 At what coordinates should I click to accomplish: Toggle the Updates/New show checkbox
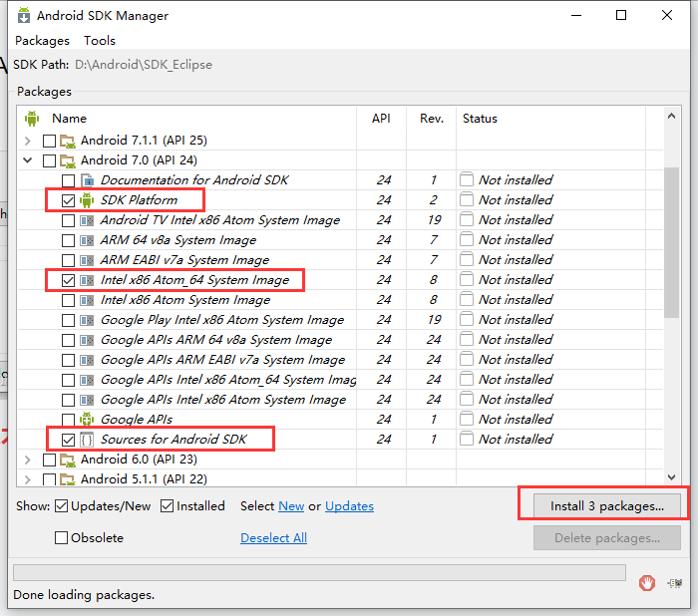(x=62, y=506)
